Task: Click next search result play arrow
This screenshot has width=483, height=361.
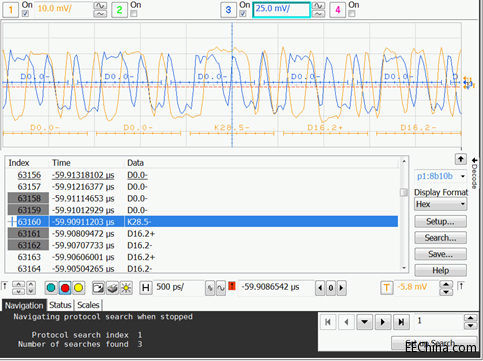Action: [383, 322]
